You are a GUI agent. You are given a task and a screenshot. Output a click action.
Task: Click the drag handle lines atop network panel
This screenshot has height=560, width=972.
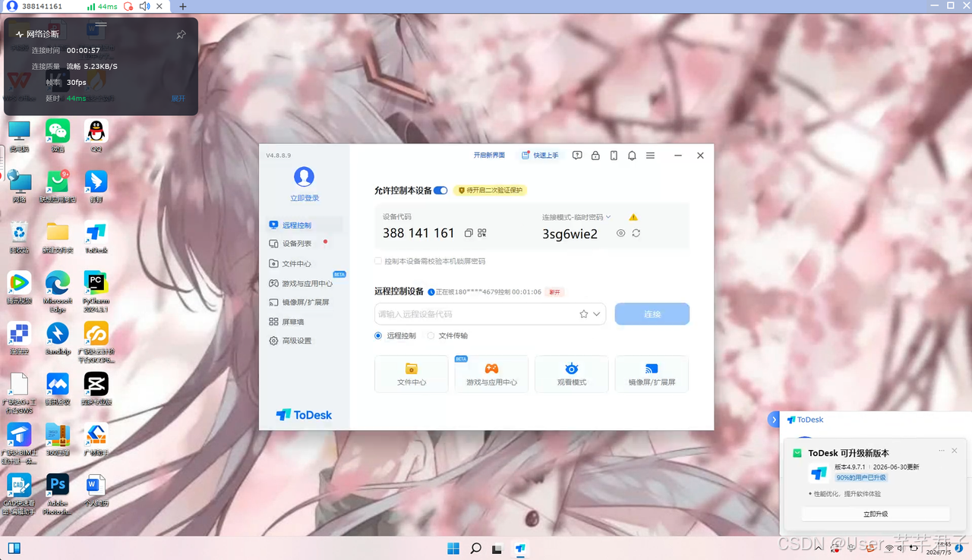pos(101,25)
